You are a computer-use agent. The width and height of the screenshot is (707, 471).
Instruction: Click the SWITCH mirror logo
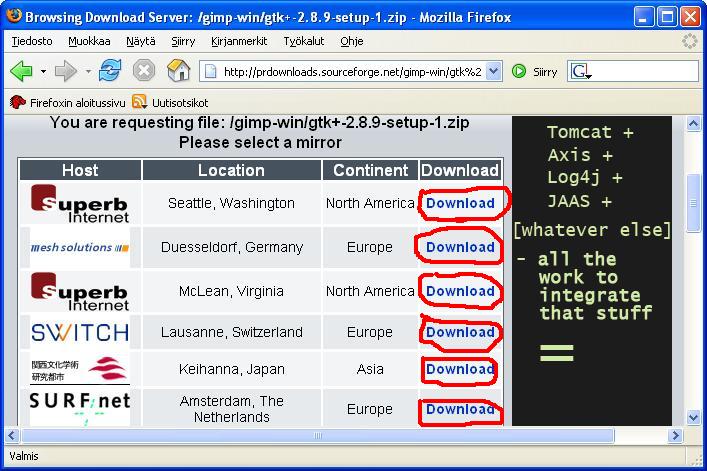[80, 332]
